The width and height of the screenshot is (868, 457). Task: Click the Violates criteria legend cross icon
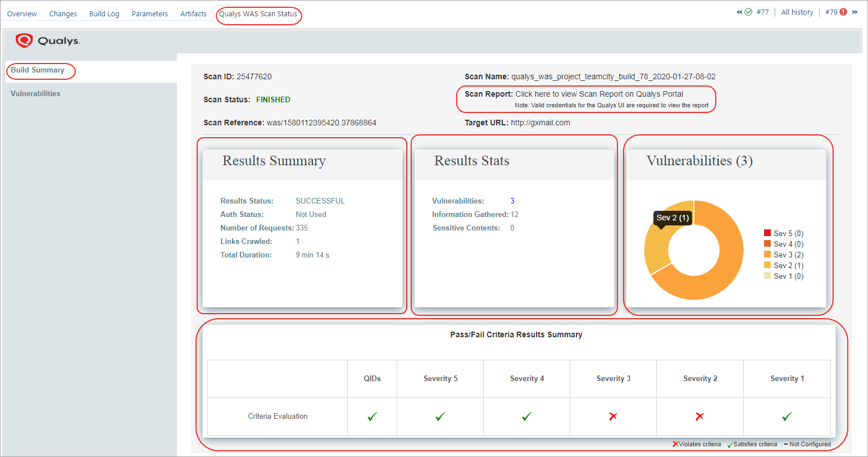pos(675,444)
